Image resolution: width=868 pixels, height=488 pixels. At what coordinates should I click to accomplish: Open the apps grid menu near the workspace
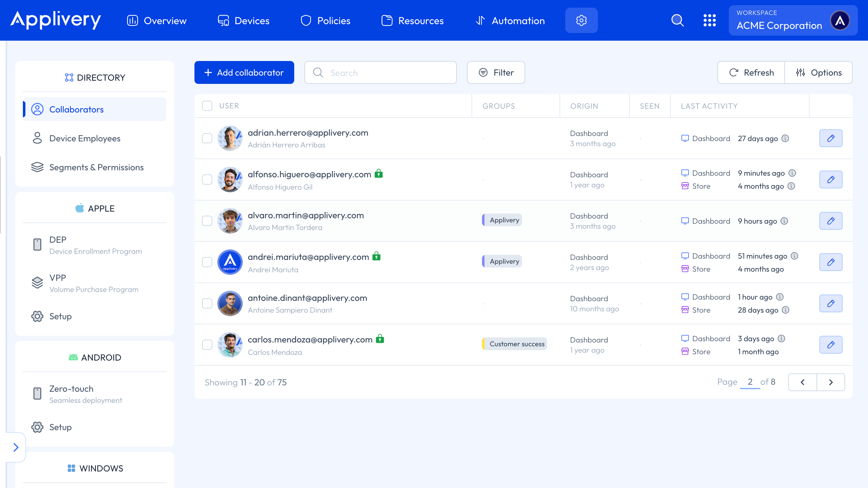point(710,20)
